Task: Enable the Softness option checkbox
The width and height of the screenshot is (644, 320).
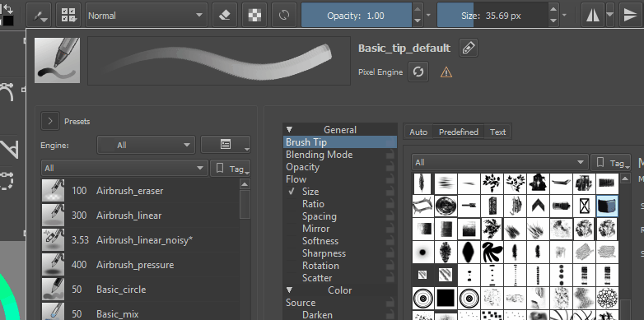Action: tap(292, 240)
